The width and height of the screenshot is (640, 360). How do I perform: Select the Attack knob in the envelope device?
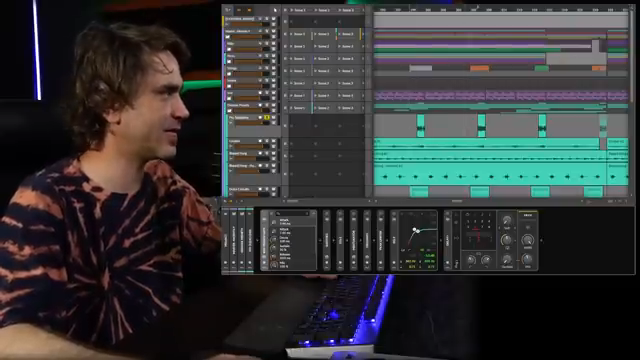point(273,231)
